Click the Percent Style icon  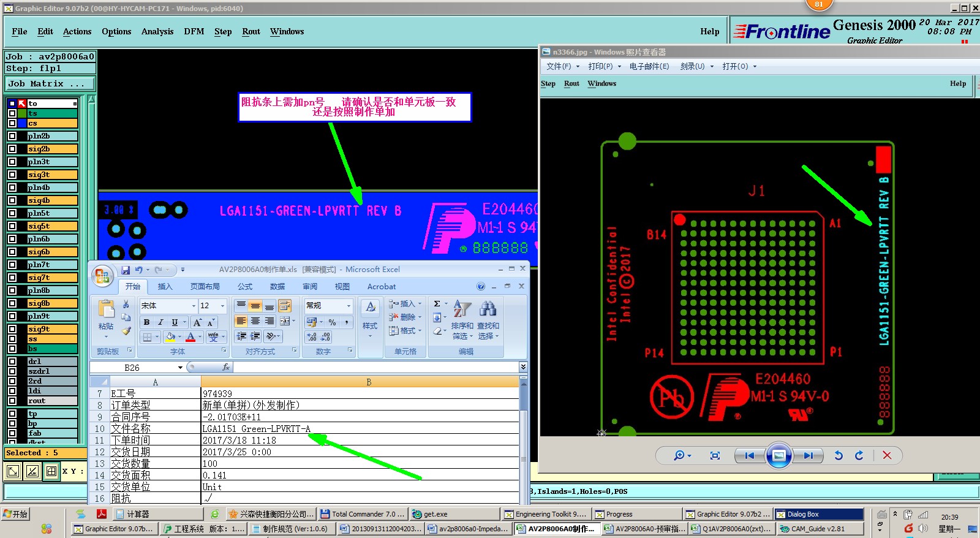point(332,322)
